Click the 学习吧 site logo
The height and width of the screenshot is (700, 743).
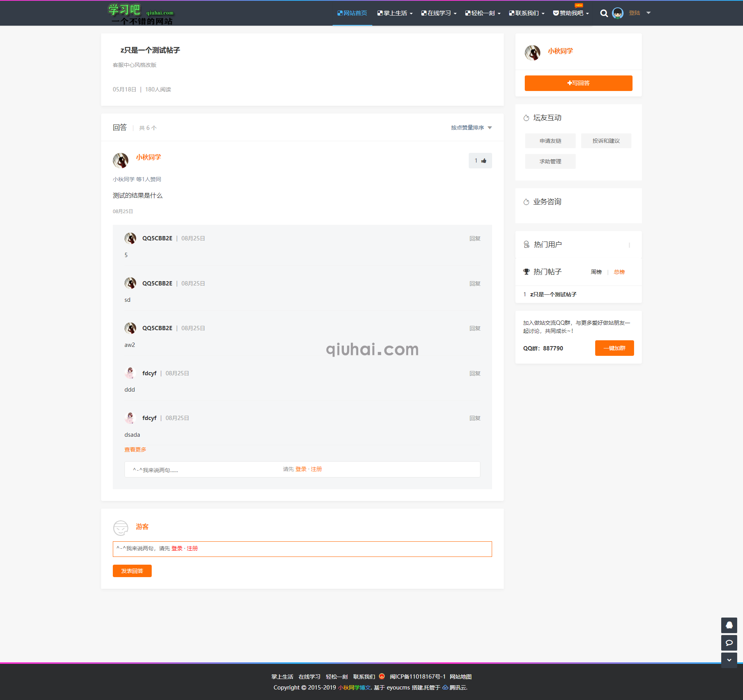(141, 14)
